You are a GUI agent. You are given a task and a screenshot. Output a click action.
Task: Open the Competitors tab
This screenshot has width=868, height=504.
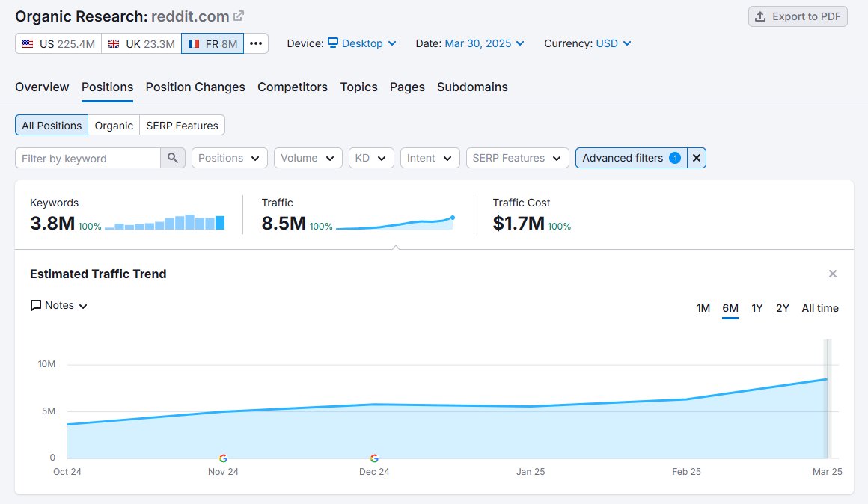293,87
